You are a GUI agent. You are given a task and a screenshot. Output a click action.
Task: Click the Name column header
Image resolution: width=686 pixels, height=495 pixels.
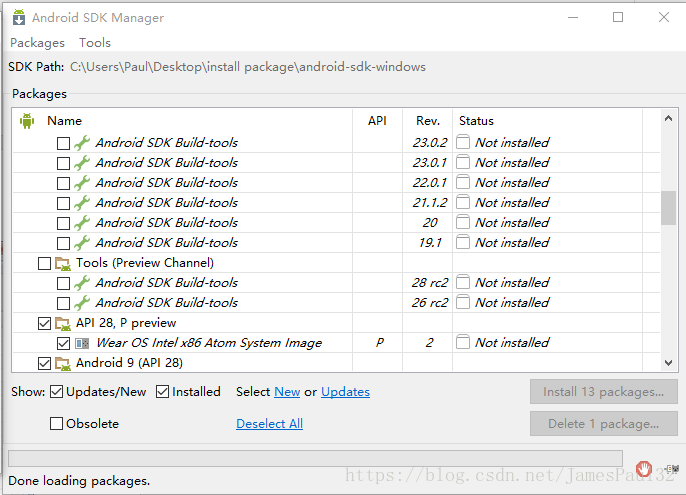click(64, 121)
